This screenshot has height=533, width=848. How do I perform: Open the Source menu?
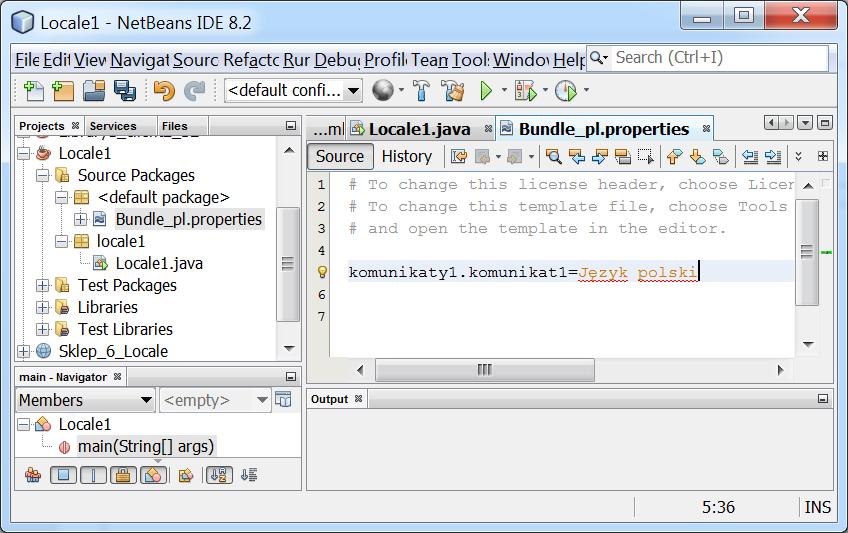click(196, 59)
